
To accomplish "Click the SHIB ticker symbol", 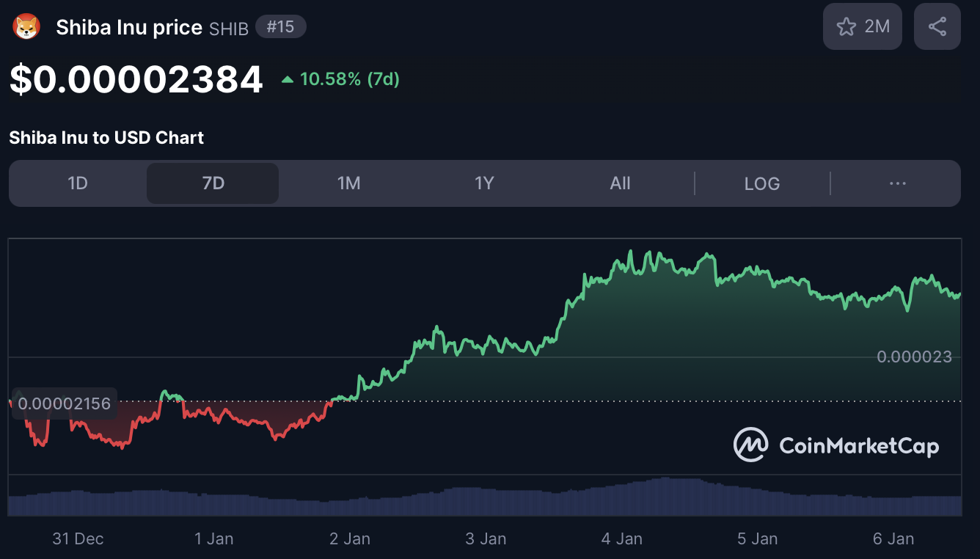I will click(x=229, y=29).
